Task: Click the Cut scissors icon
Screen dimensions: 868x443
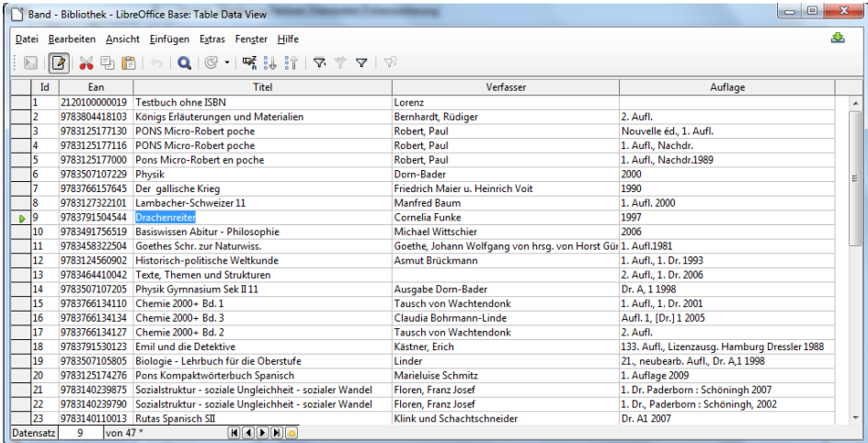Action: coord(86,63)
